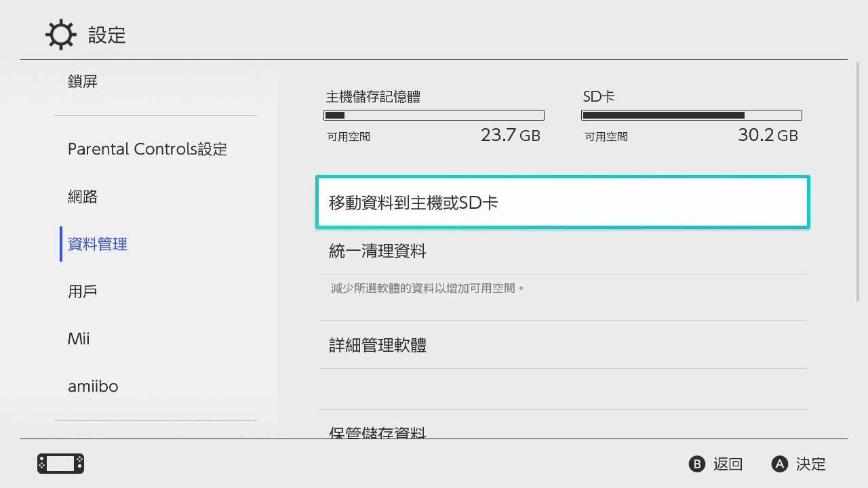
Task: Click the settings gear icon in the header
Action: [x=60, y=35]
